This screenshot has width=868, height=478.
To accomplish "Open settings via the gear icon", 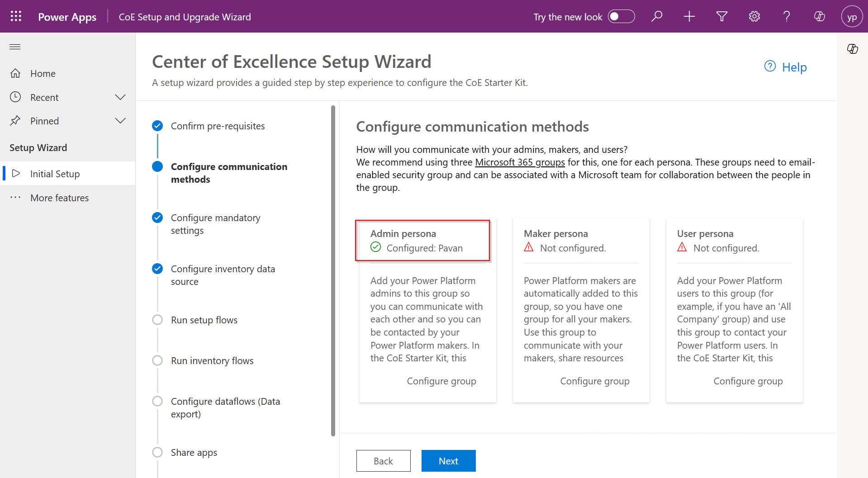I will (x=754, y=16).
